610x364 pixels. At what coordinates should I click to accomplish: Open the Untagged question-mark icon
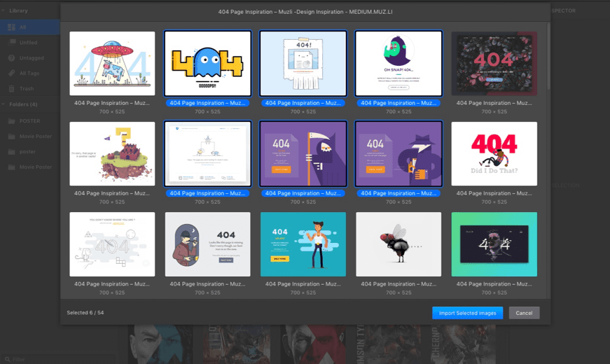coord(11,57)
